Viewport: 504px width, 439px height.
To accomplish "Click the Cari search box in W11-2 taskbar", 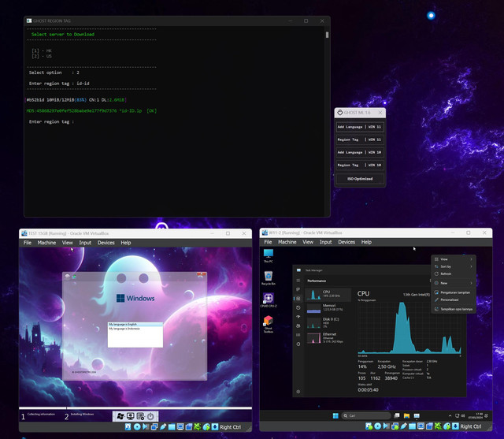I will point(366,415).
